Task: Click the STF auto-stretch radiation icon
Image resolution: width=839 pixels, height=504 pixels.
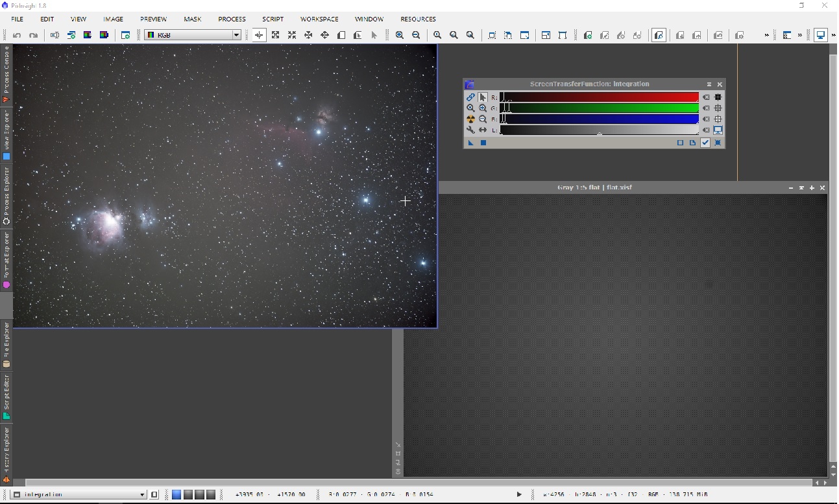Action: [x=470, y=119]
